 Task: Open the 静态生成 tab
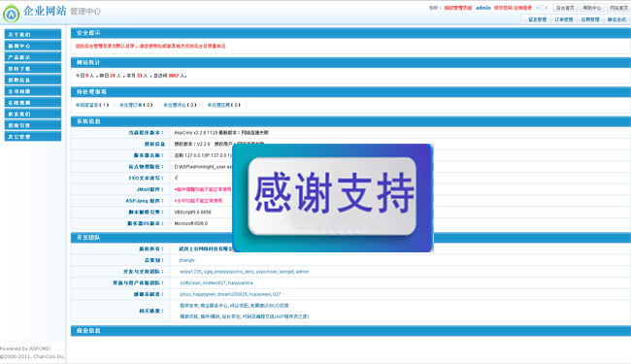pos(616,19)
